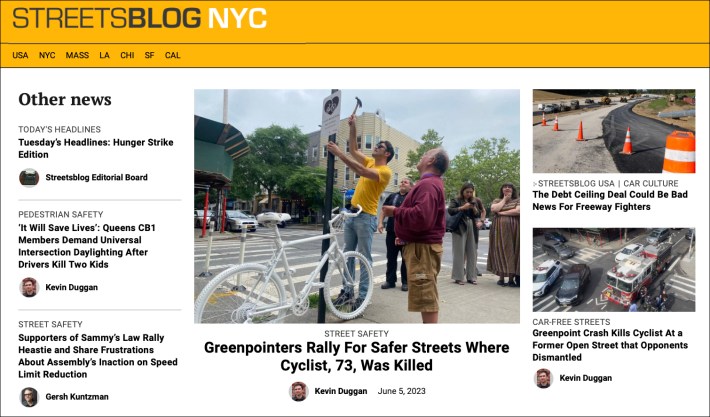The width and height of the screenshot is (710, 417).
Task: Select the USA site tab
Action: (x=20, y=55)
